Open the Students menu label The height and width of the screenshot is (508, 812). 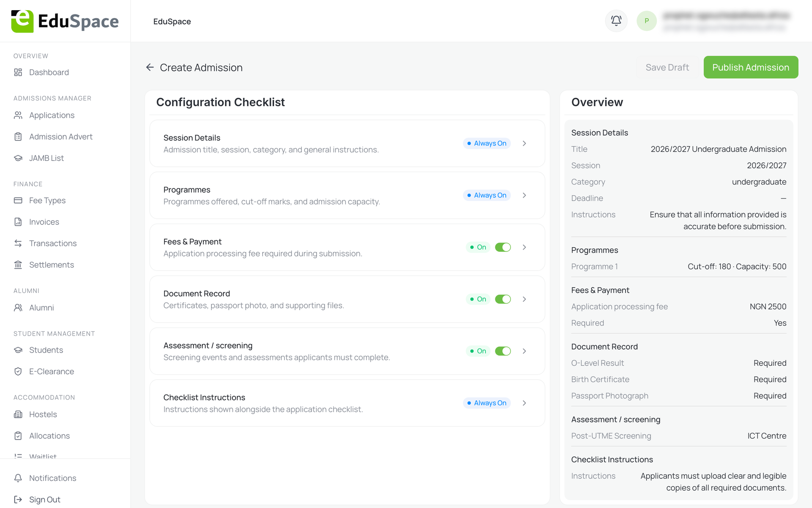pos(46,350)
